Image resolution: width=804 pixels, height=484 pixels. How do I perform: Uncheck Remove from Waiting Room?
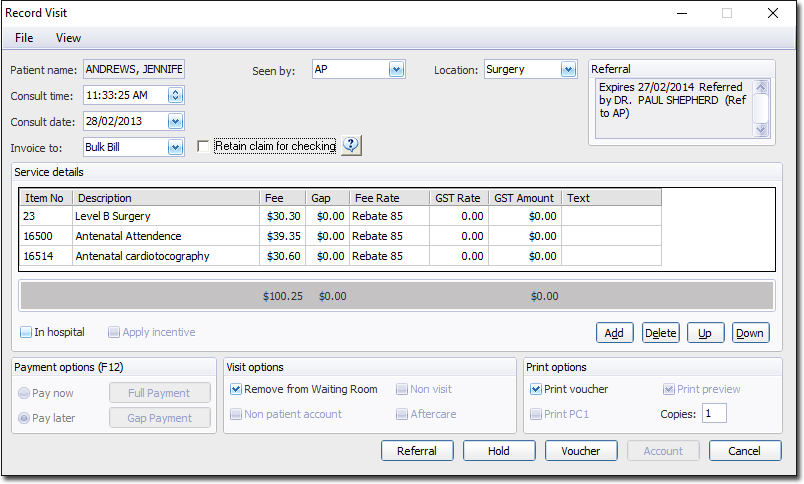[236, 389]
